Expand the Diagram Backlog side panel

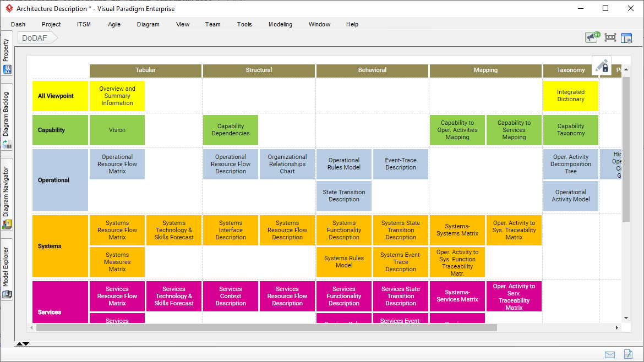click(x=7, y=119)
